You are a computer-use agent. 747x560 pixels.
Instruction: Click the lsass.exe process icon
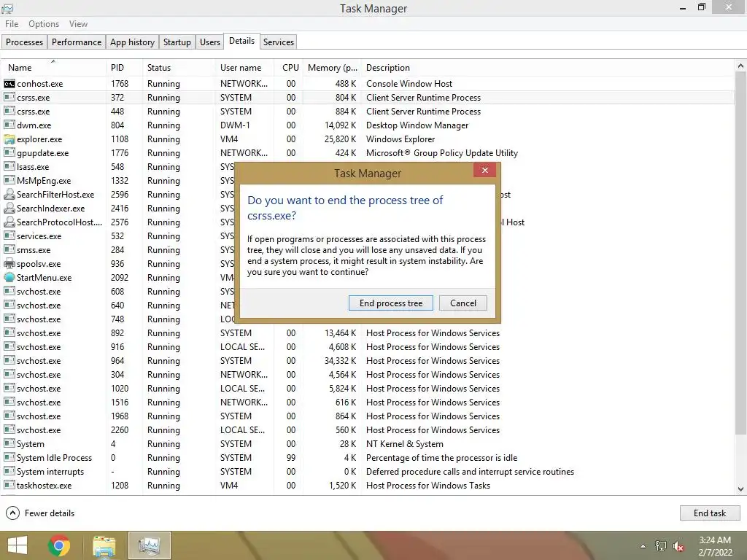click(x=9, y=167)
